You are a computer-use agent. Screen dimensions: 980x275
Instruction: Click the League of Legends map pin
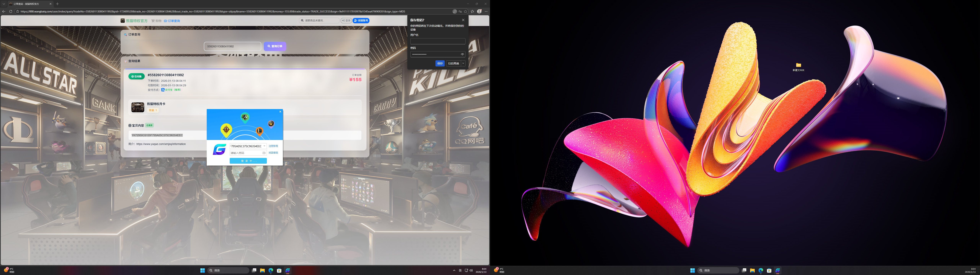259,131
